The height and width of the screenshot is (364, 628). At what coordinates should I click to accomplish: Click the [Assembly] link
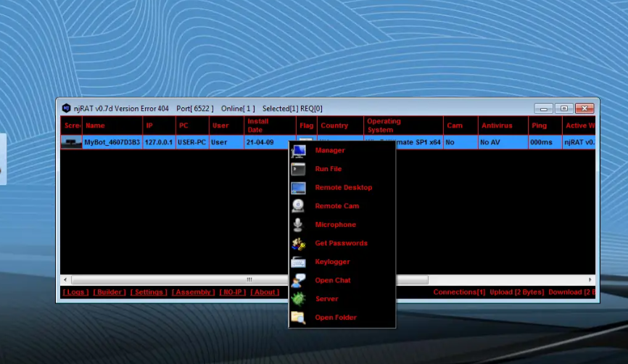coord(193,292)
